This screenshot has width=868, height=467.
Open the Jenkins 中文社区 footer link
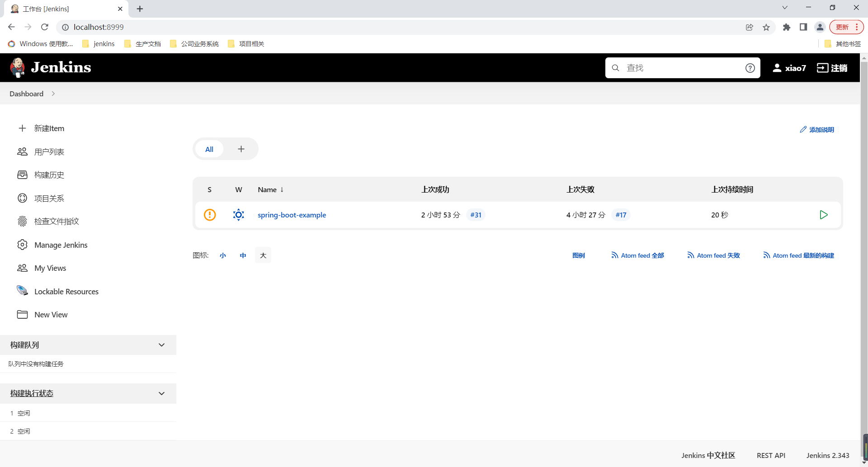click(x=708, y=455)
